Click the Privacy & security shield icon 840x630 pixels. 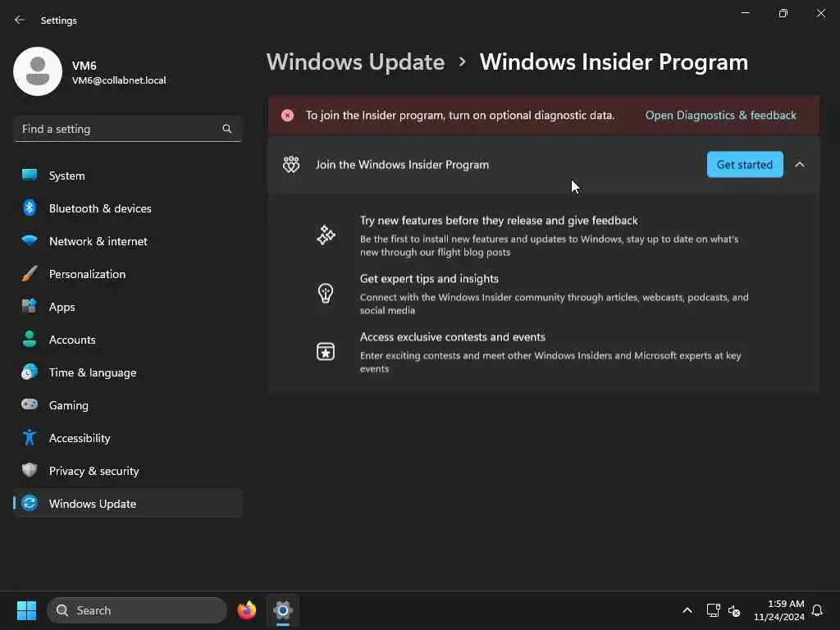(x=30, y=470)
